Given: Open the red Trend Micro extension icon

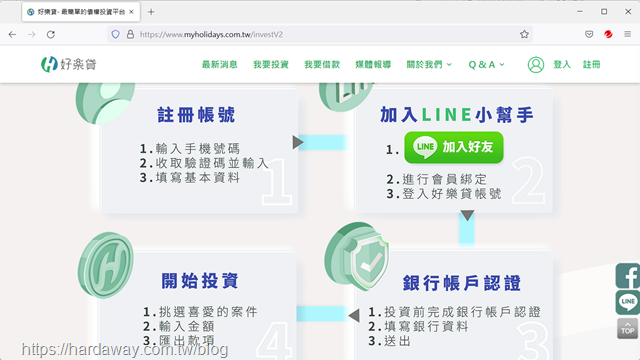Looking at the screenshot, I should point(608,34).
